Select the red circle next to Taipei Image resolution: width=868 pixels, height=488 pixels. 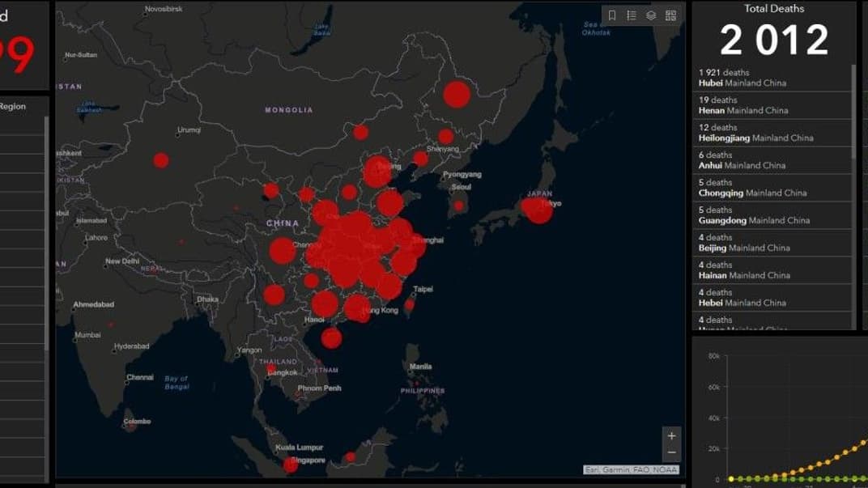click(409, 305)
